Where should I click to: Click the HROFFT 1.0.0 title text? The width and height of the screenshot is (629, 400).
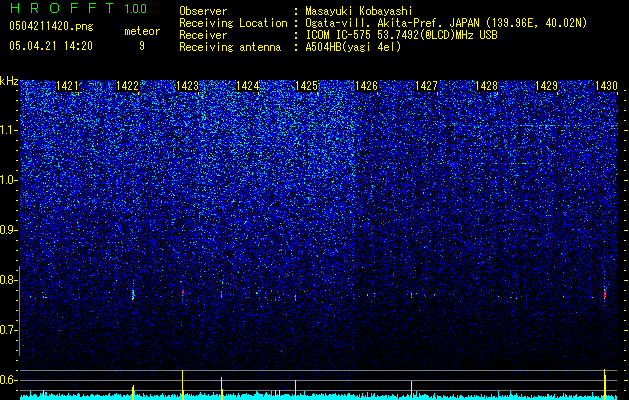point(78,8)
